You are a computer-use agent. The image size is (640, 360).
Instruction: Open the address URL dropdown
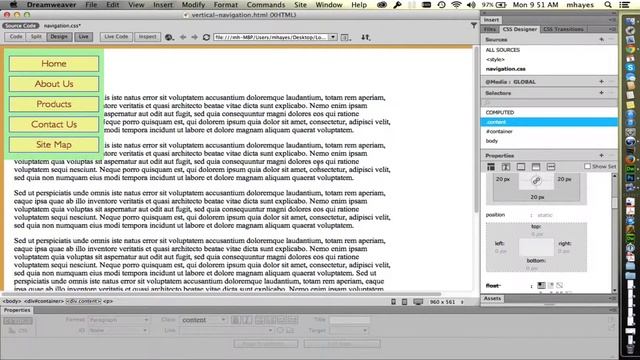click(x=333, y=37)
